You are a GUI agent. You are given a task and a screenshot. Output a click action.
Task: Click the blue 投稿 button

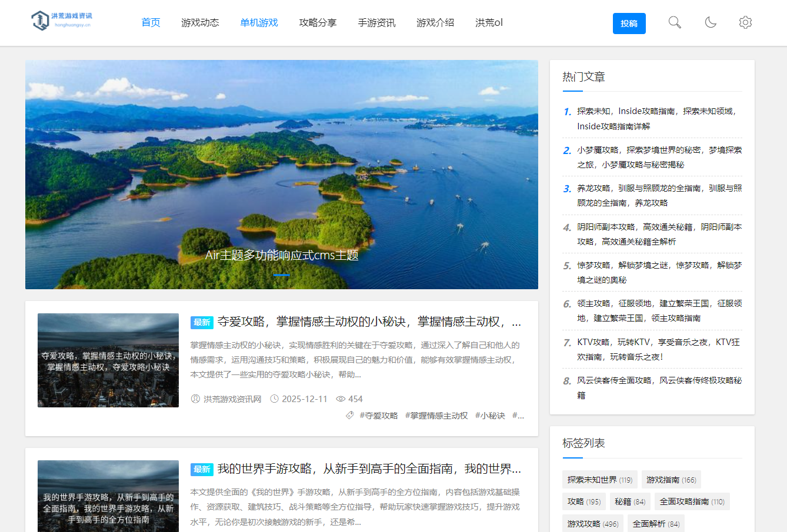tap(629, 24)
